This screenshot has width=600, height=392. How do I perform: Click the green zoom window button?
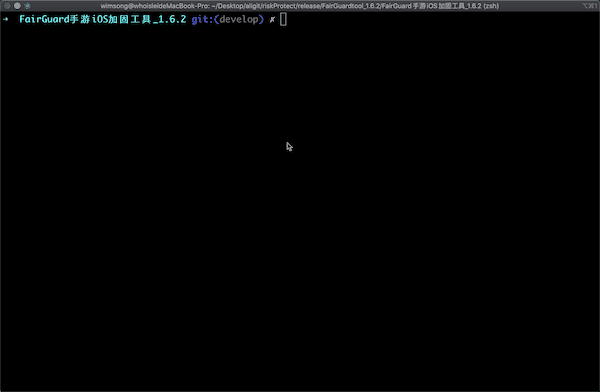(x=28, y=6)
